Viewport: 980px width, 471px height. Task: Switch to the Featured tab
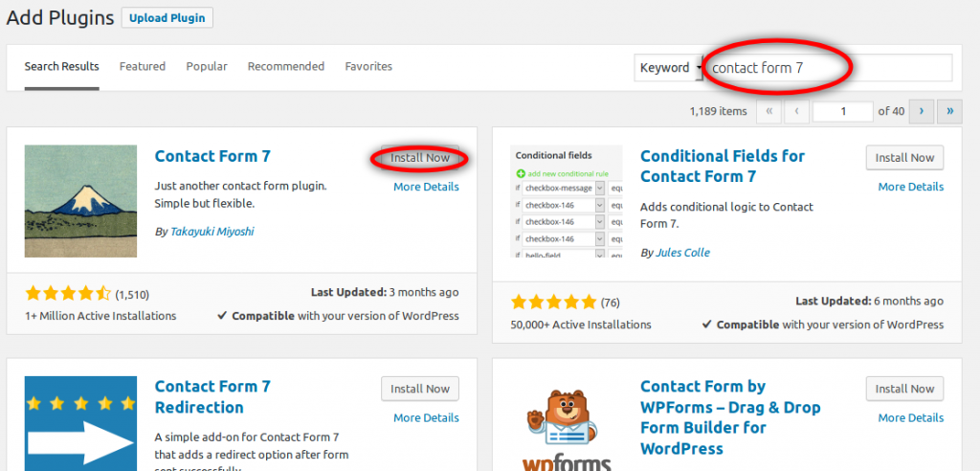tap(143, 67)
